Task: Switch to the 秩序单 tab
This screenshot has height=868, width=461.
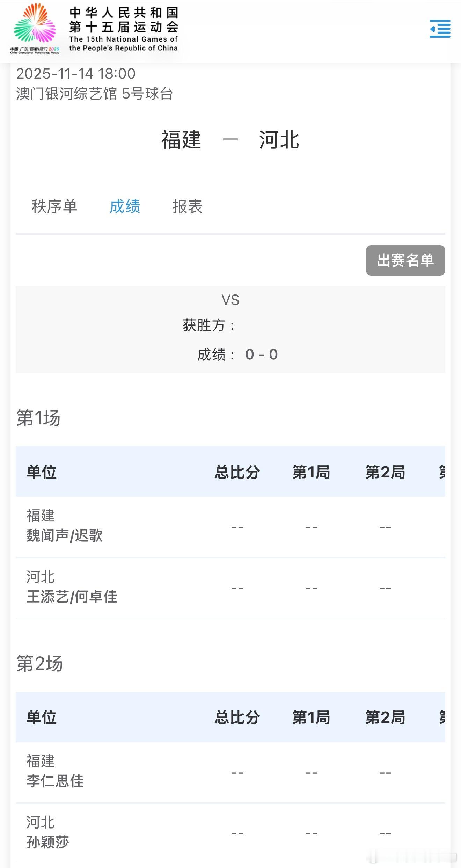Action: (x=54, y=206)
